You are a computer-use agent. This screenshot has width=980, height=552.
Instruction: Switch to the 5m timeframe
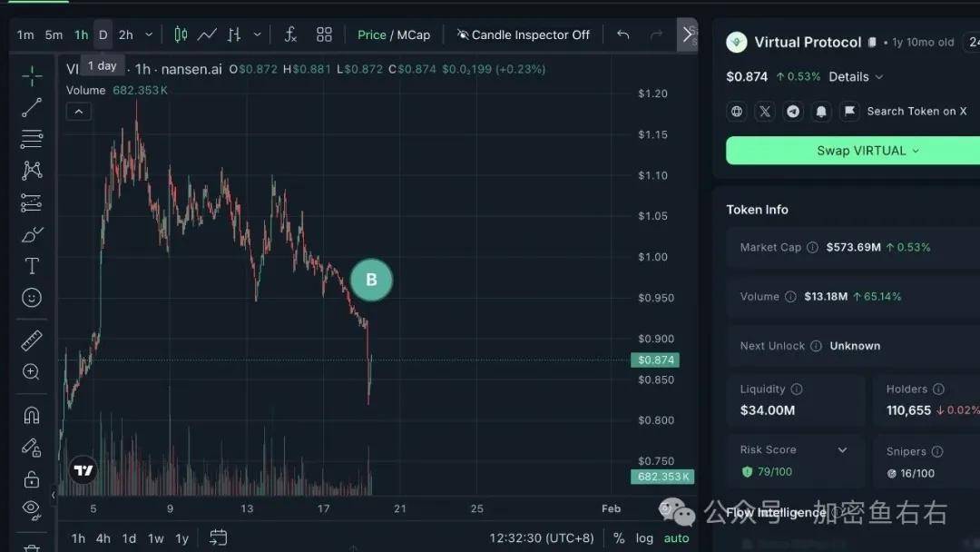pos(54,34)
